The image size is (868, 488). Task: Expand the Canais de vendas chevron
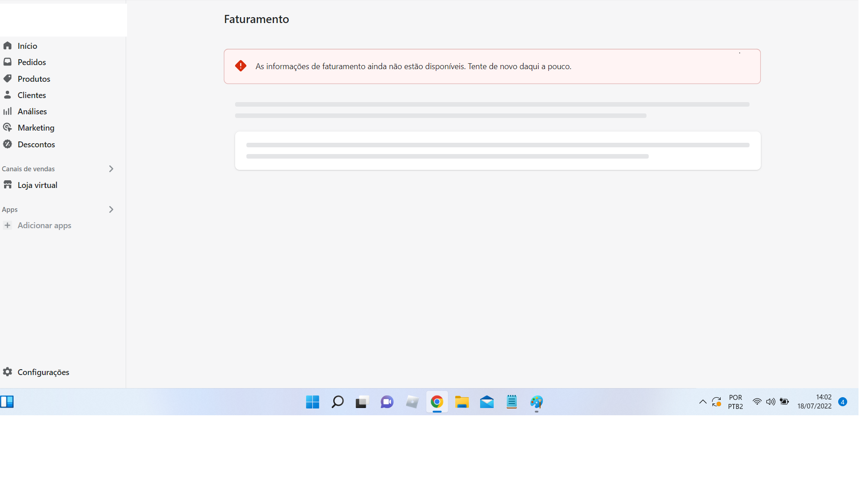coord(111,169)
